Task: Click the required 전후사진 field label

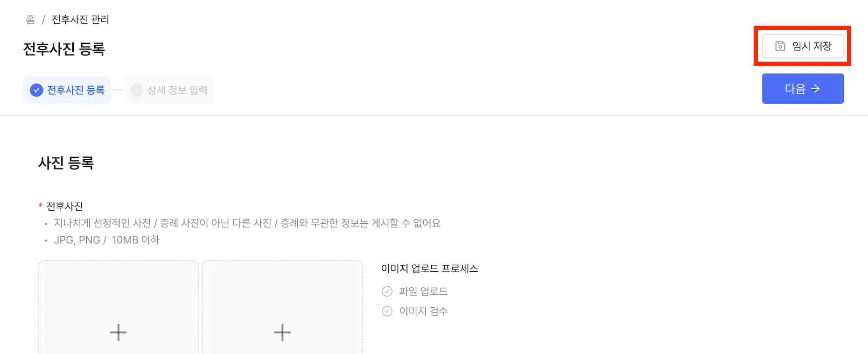Action: click(x=64, y=206)
